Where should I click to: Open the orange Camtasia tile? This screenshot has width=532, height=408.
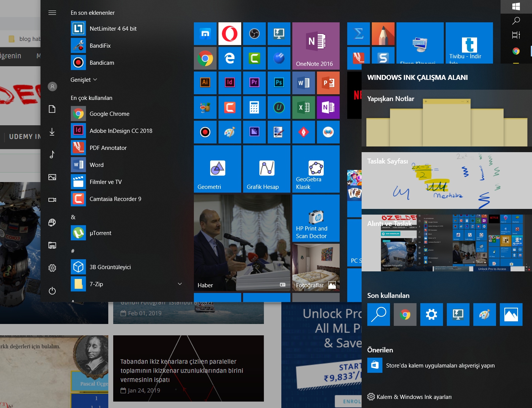tap(230, 107)
